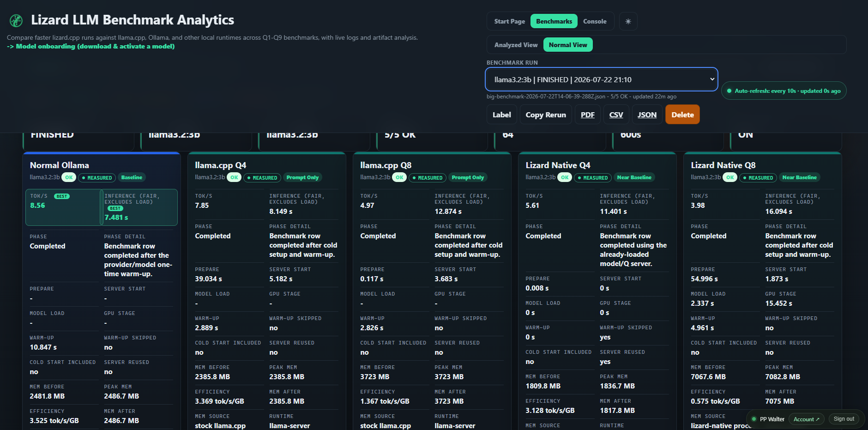Click the OK badge on Normal Ollama

click(69, 177)
